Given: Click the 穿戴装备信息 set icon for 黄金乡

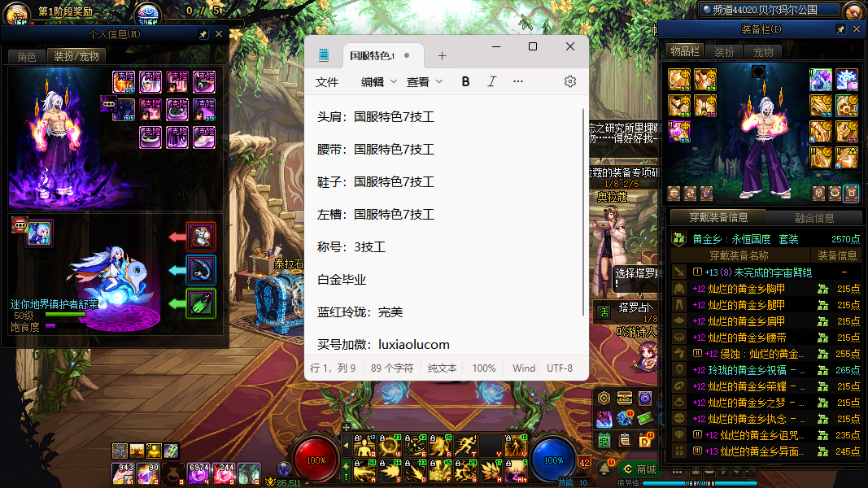Looking at the screenshot, I should coord(678,239).
